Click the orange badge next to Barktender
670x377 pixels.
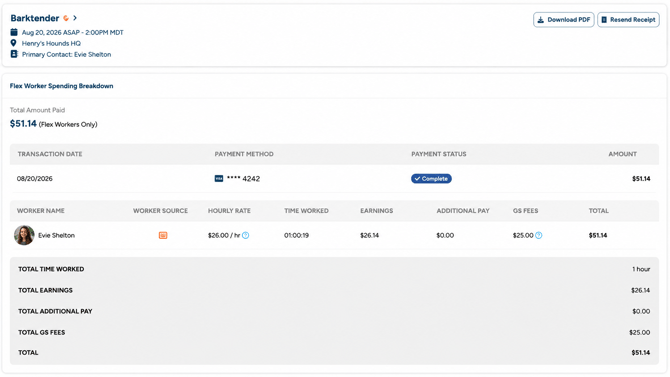66,18
